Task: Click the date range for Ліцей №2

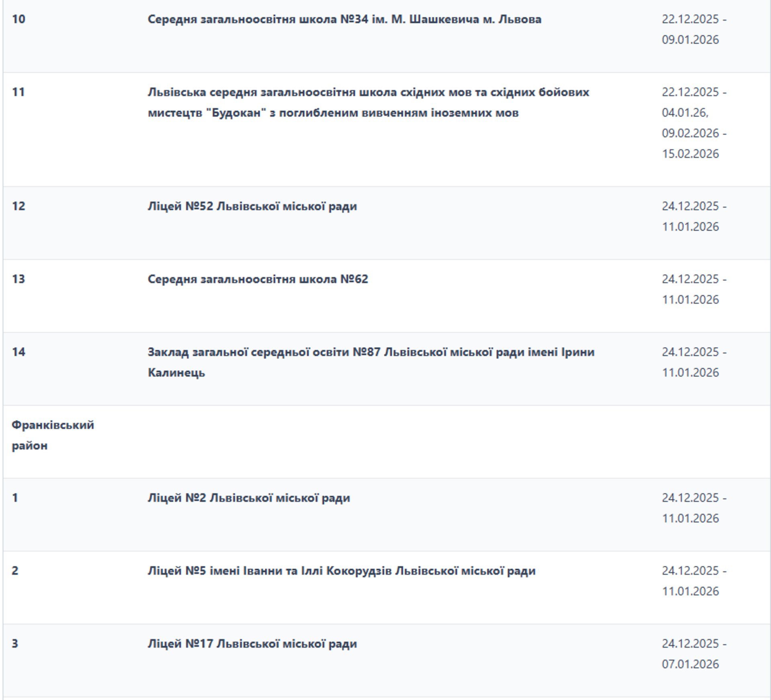Action: click(693, 508)
